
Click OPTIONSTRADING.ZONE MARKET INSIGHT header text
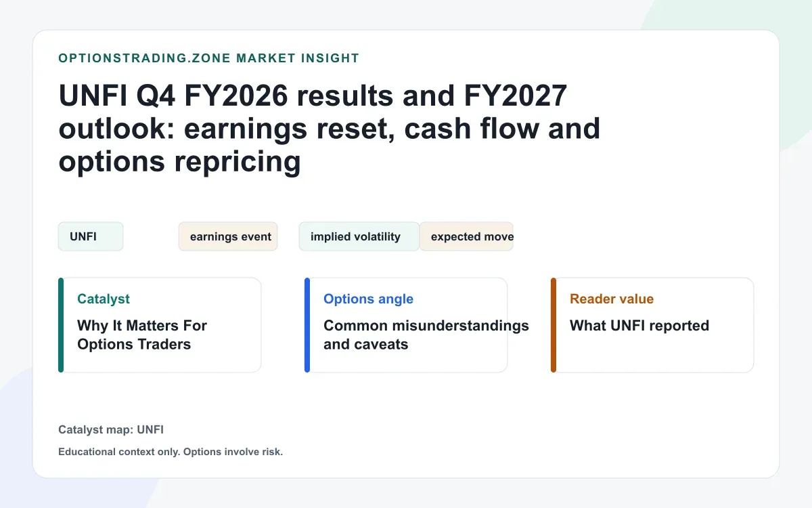[x=209, y=58]
